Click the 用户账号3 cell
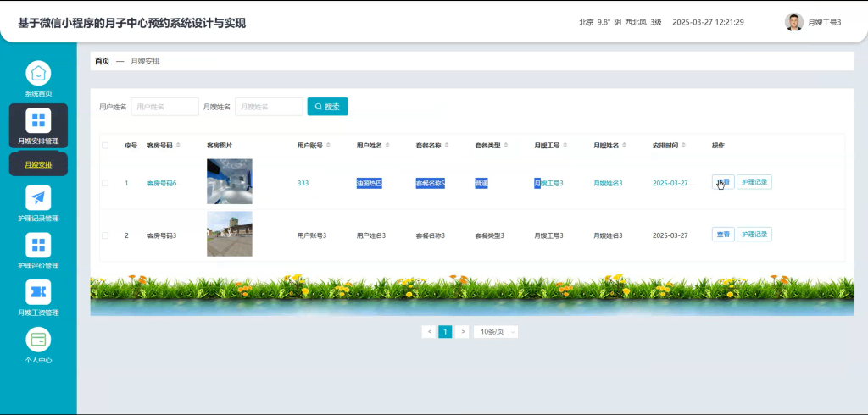Image resolution: width=868 pixels, height=415 pixels. coord(312,235)
